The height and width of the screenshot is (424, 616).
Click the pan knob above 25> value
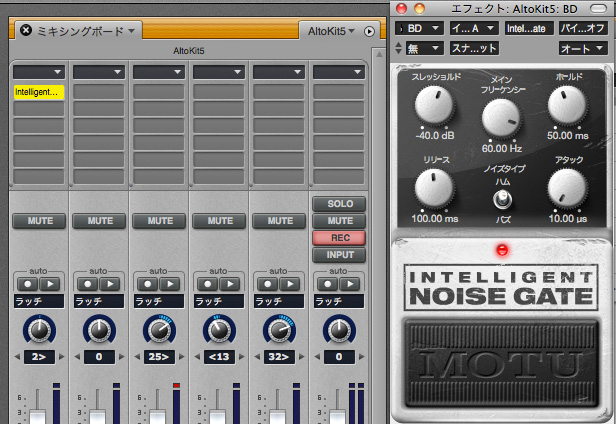[x=159, y=330]
